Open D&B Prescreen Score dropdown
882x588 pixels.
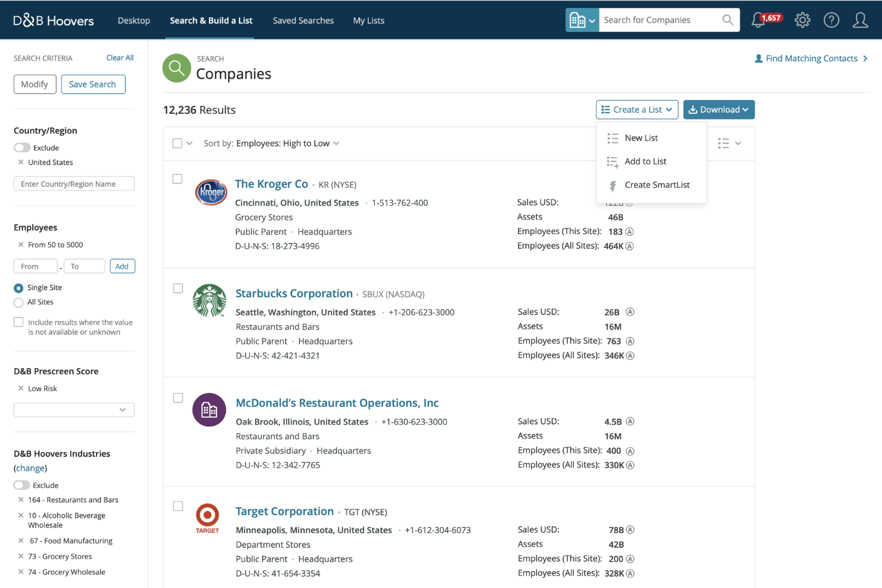point(74,410)
